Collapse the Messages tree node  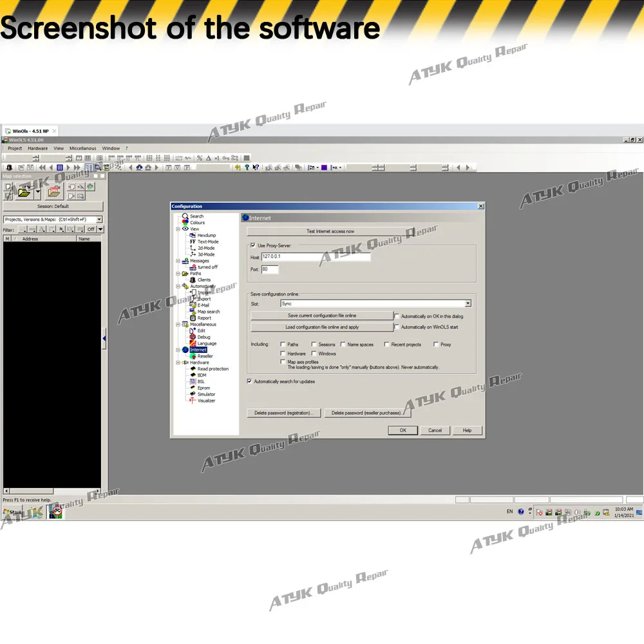[178, 261]
